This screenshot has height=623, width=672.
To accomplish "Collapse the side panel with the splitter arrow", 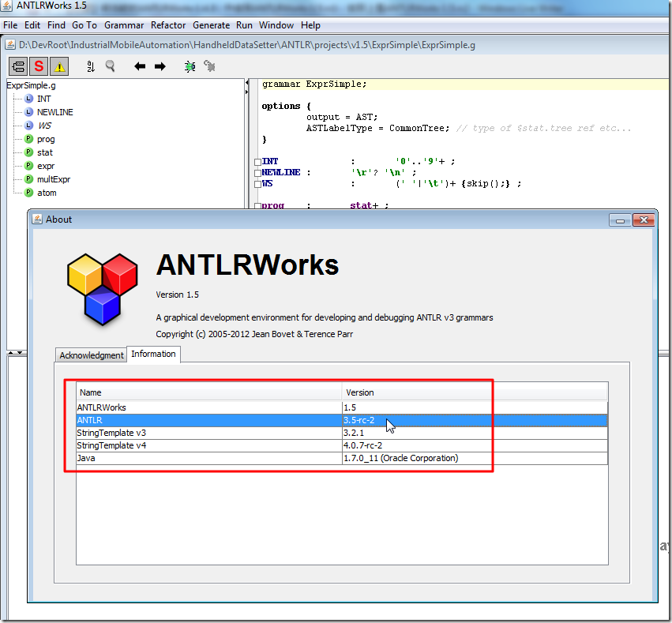I will click(x=247, y=83).
